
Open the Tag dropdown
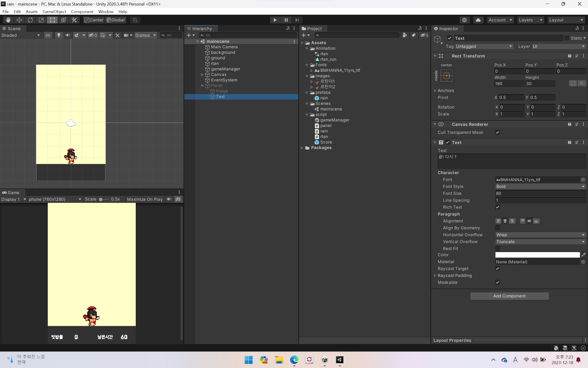[484, 46]
